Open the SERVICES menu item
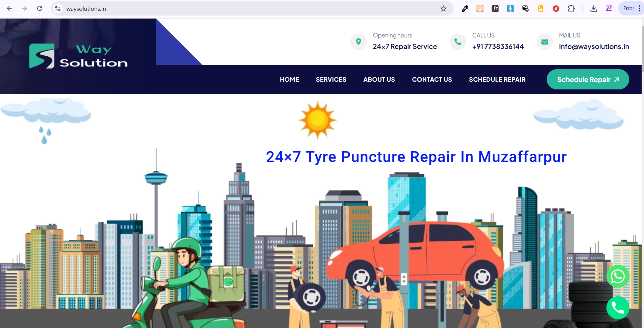644x328 pixels. tap(331, 80)
